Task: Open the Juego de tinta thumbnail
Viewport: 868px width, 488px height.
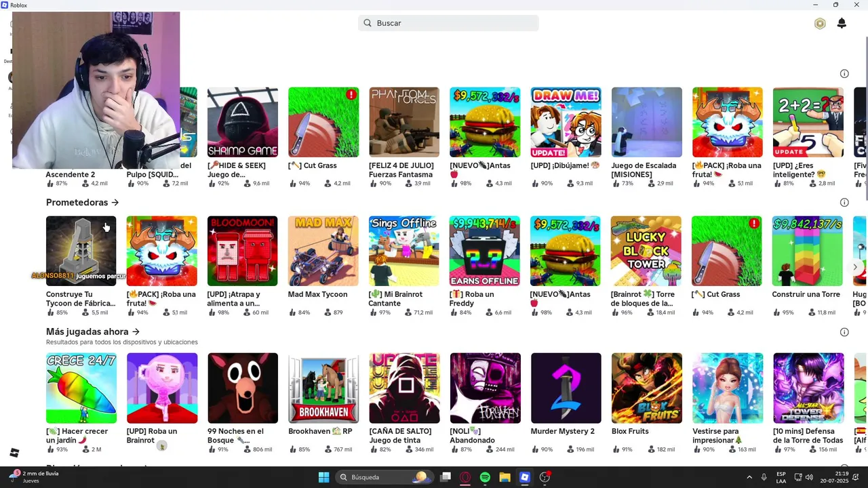Action: point(405,388)
